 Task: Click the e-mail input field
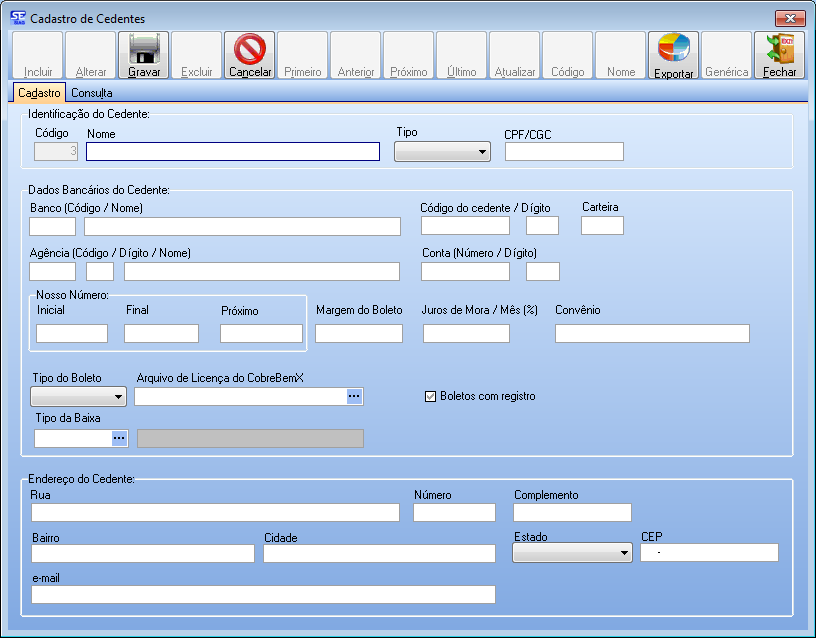[263, 595]
